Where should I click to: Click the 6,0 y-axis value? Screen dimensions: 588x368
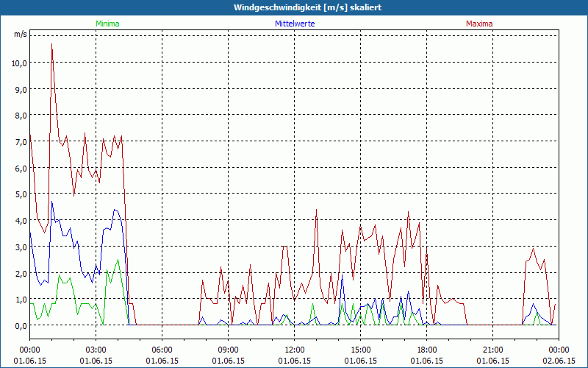[21, 169]
